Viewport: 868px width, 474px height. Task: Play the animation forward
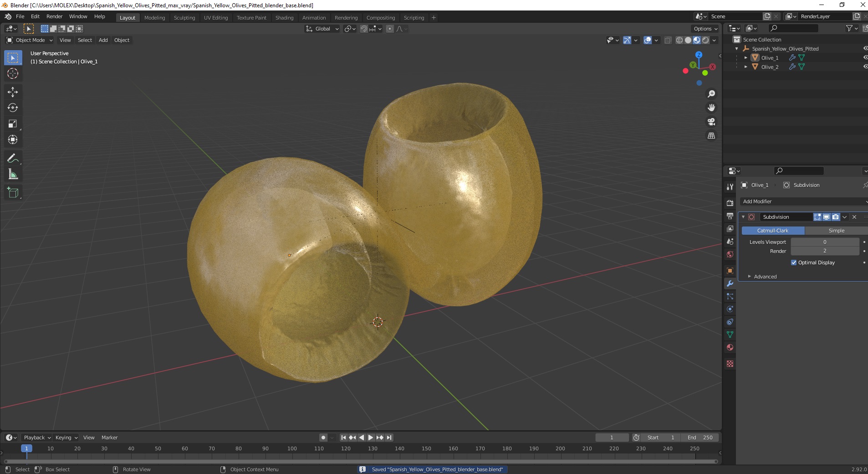(x=371, y=438)
